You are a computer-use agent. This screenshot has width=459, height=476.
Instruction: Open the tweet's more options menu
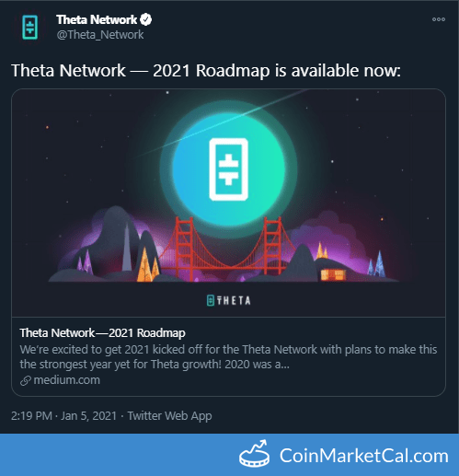(439, 19)
